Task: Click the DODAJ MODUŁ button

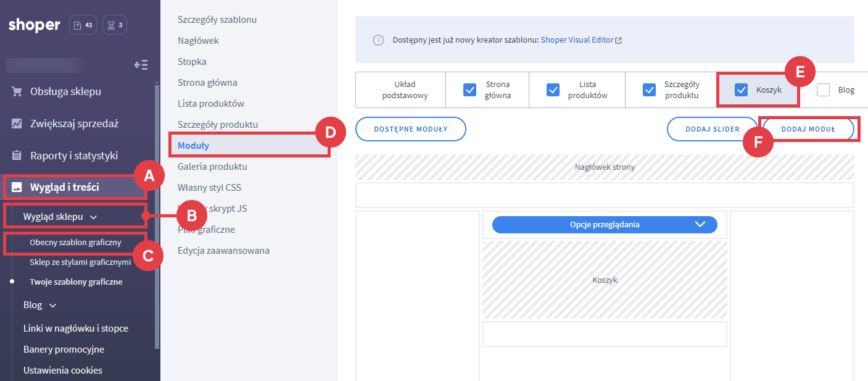Action: pos(808,129)
